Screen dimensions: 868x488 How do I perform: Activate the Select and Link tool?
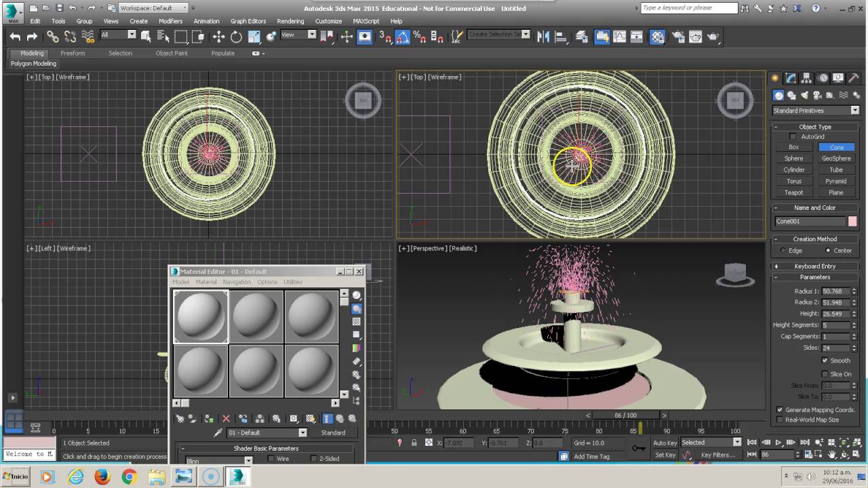coord(52,37)
